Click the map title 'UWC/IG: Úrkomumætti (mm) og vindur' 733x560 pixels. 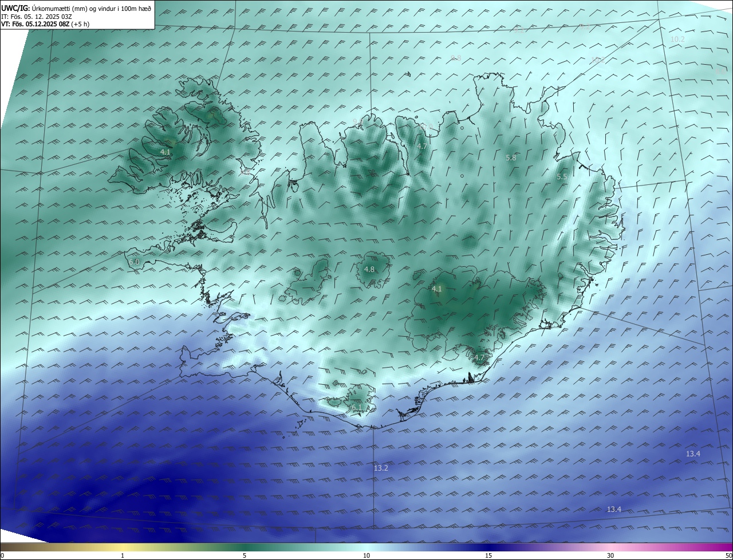77,8
